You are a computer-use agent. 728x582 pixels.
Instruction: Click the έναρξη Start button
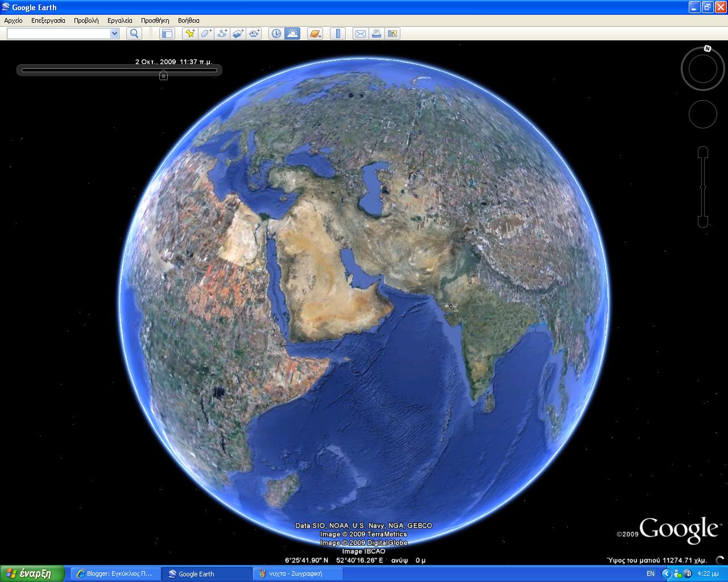coord(32,573)
